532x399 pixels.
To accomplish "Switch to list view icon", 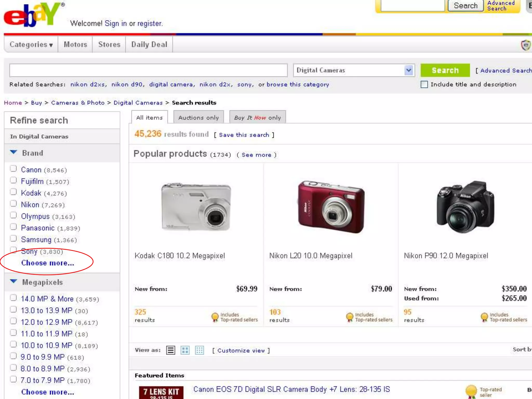I will pyautogui.click(x=171, y=350).
